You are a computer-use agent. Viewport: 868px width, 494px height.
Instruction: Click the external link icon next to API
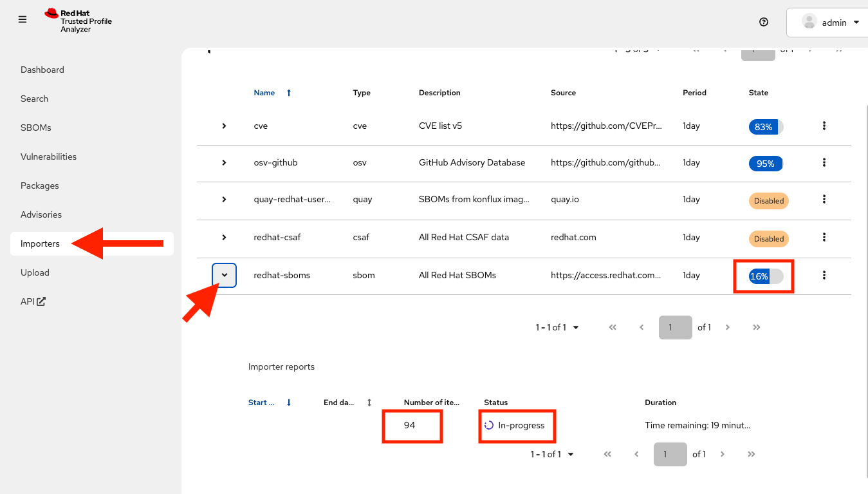pos(41,301)
